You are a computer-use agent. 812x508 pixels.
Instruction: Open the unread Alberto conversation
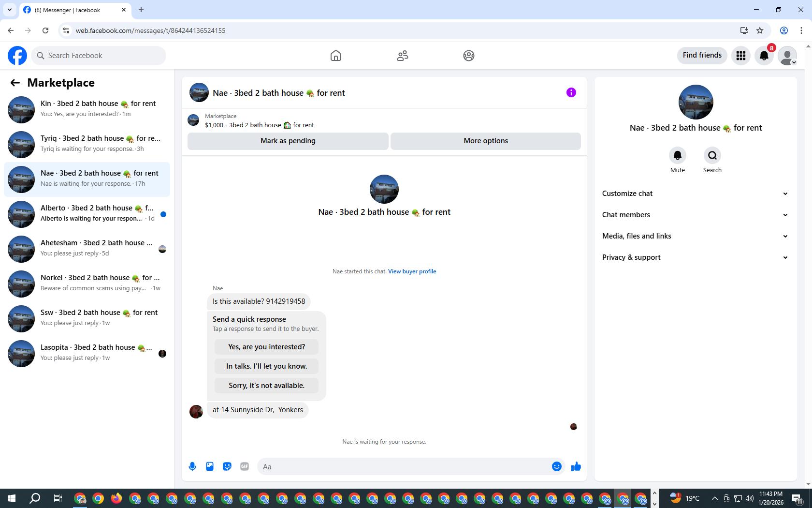[x=87, y=214]
